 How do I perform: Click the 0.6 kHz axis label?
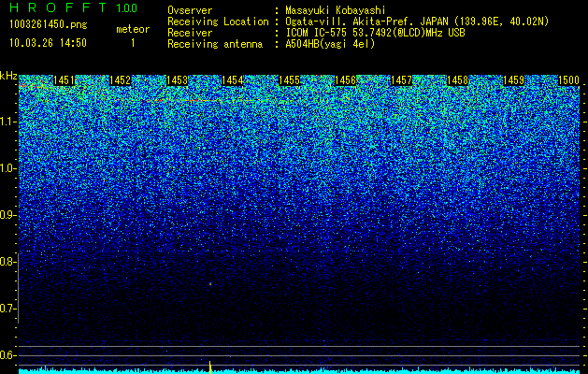click(x=8, y=355)
